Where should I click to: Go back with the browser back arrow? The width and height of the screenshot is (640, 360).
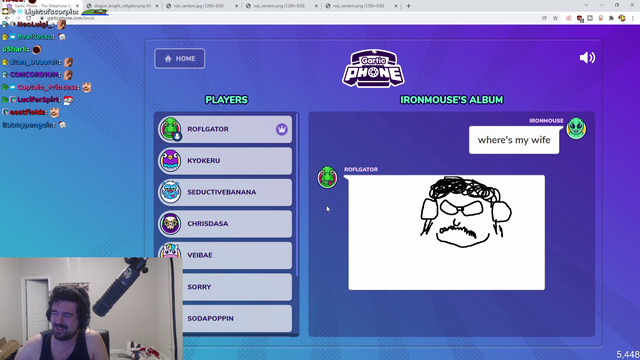(7, 18)
